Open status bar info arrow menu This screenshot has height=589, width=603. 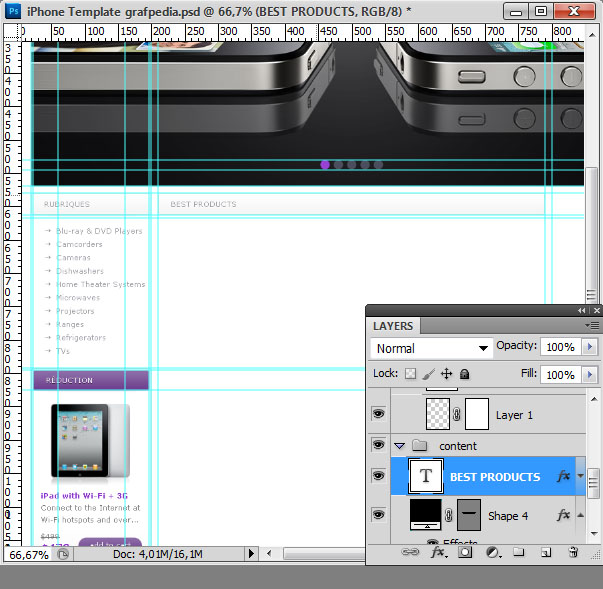252,554
